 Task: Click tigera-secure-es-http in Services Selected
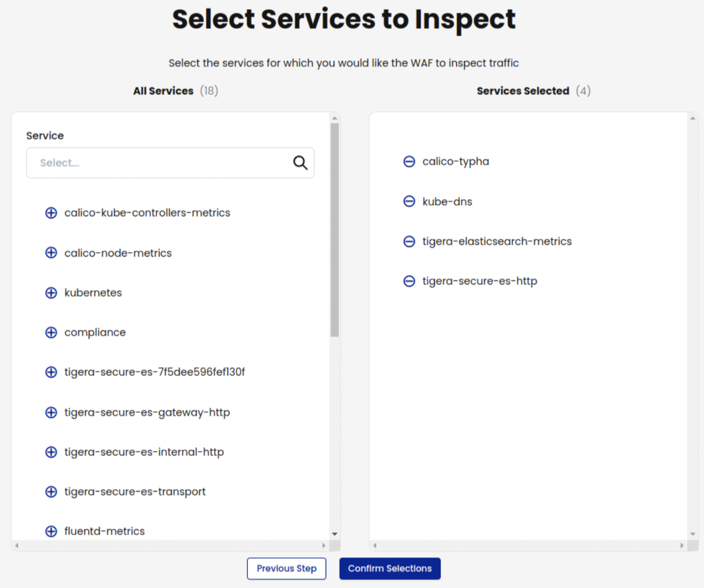(x=480, y=281)
